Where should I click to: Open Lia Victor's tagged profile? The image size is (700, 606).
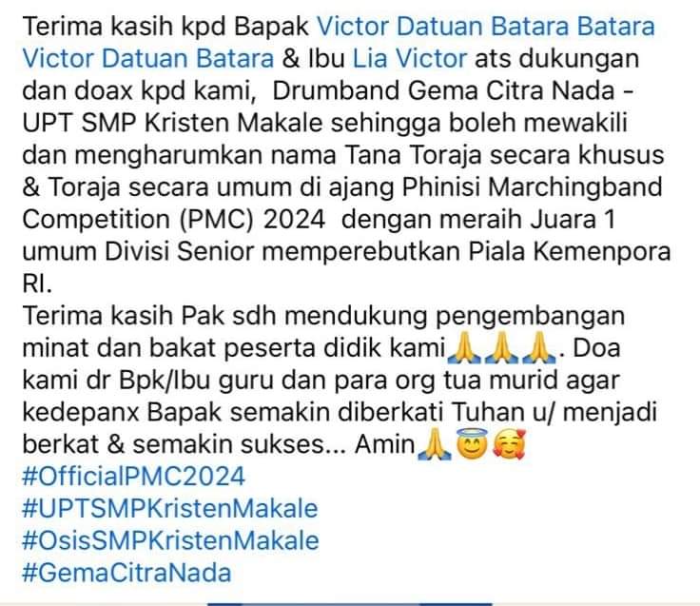click(x=410, y=58)
